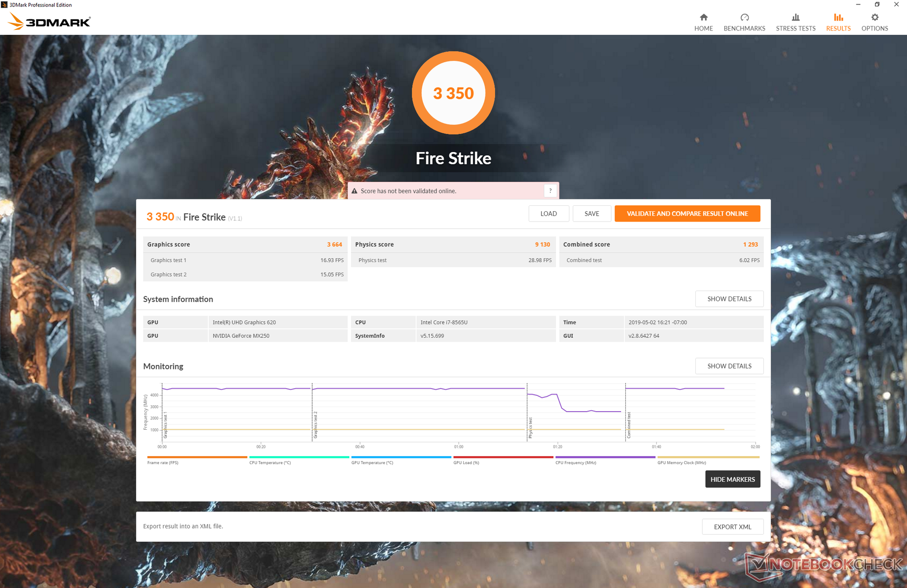Image resolution: width=907 pixels, height=588 pixels.
Task: Click the Graphics score value 3 664
Action: coord(335,245)
